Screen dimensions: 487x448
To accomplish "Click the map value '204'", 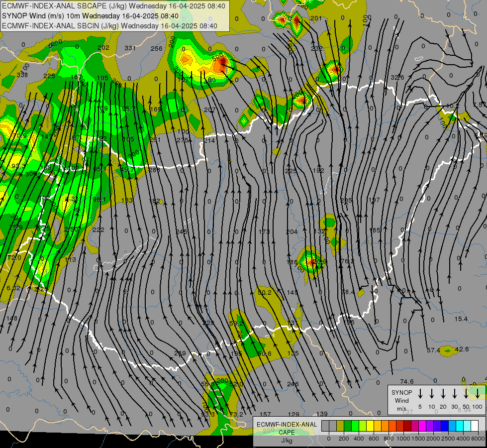I will coord(292,231).
